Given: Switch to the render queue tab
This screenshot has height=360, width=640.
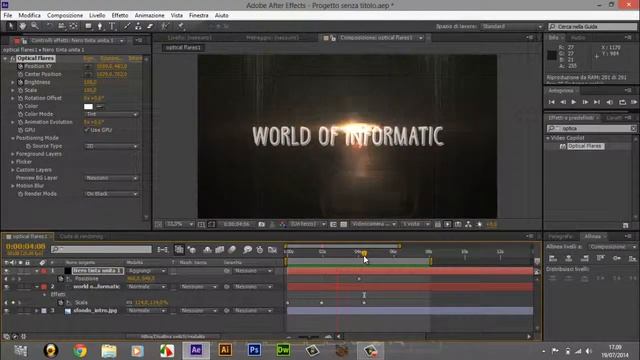Looking at the screenshot, I should tap(81, 236).
